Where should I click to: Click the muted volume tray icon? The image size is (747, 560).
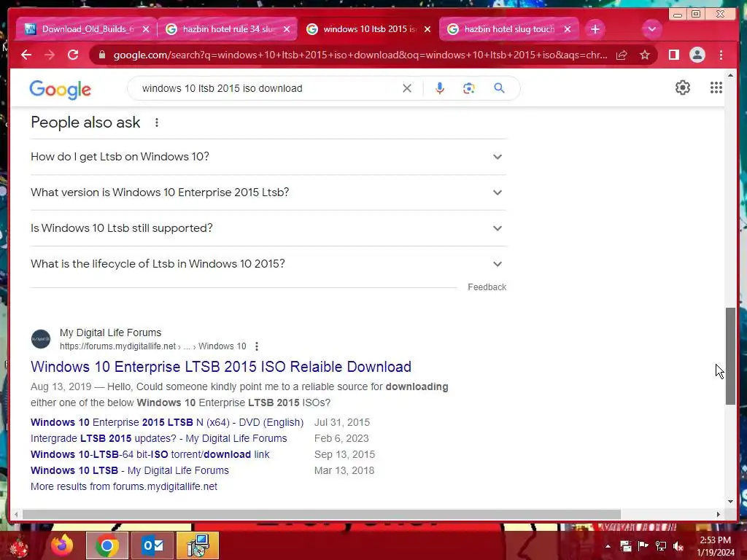pos(678,546)
